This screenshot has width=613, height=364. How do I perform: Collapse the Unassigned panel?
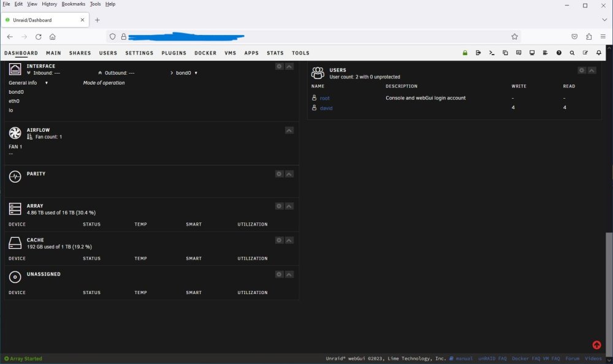coord(289,275)
